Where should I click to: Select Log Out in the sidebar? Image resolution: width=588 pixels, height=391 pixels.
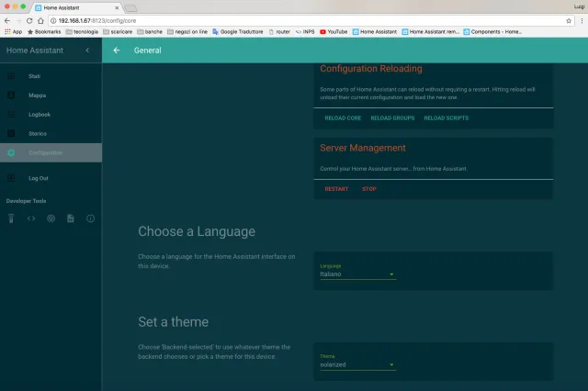pos(38,178)
